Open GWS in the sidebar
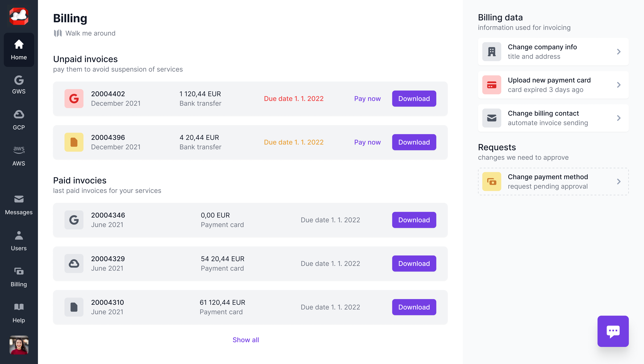The image size is (644, 364). point(19,85)
